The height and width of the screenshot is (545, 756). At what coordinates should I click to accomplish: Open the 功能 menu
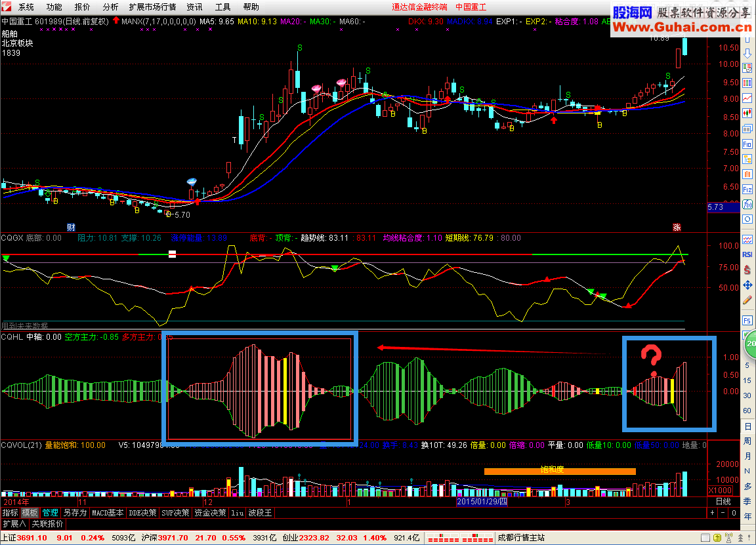54,7
